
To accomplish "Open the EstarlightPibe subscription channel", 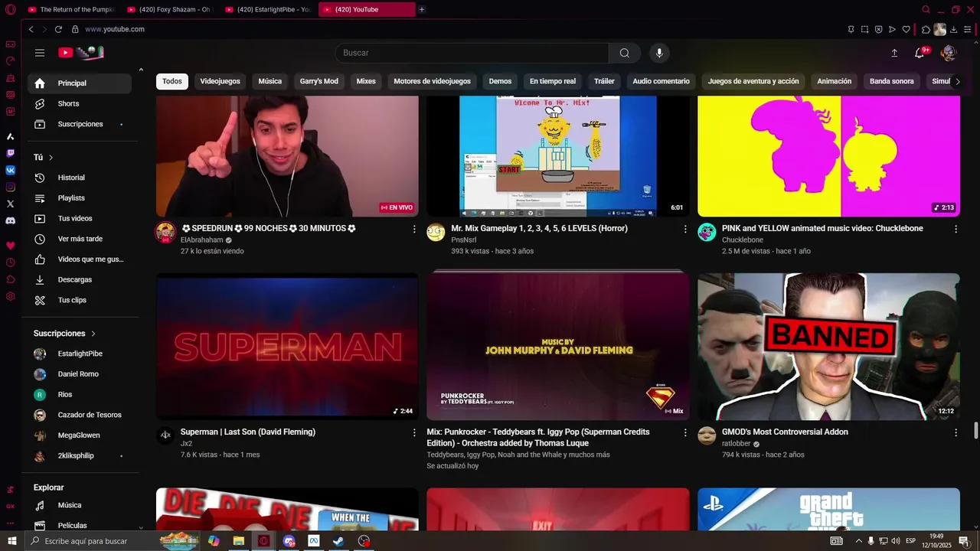I will (80, 354).
